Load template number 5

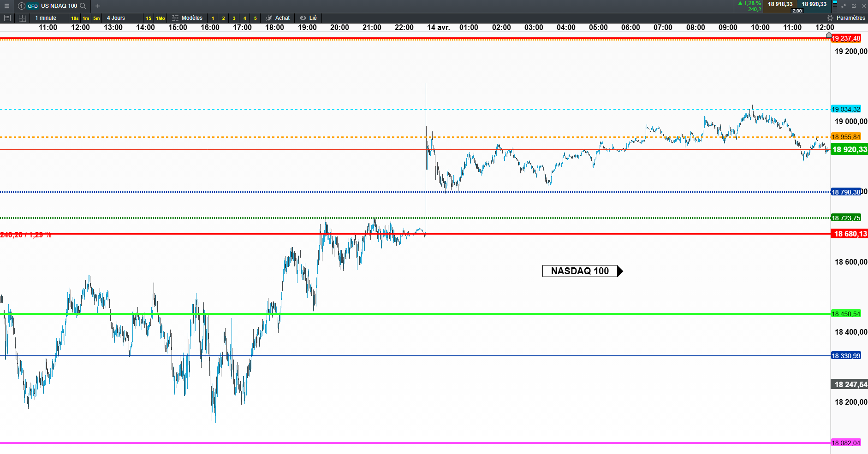pos(255,18)
